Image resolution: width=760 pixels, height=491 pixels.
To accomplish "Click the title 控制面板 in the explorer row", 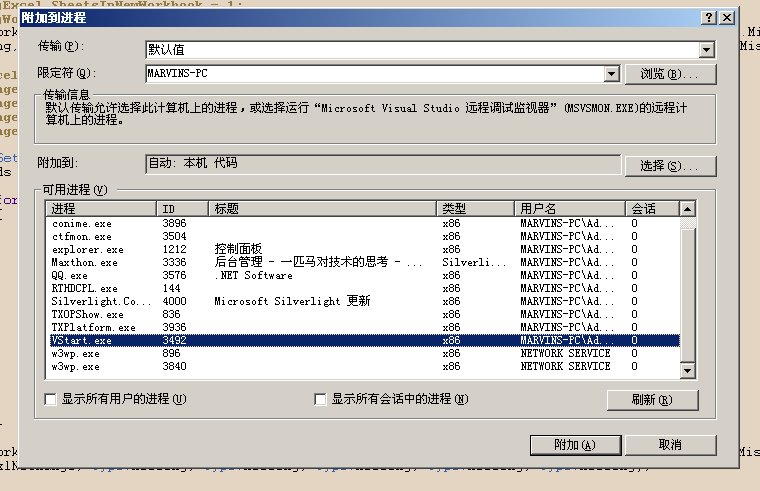I will (238, 249).
